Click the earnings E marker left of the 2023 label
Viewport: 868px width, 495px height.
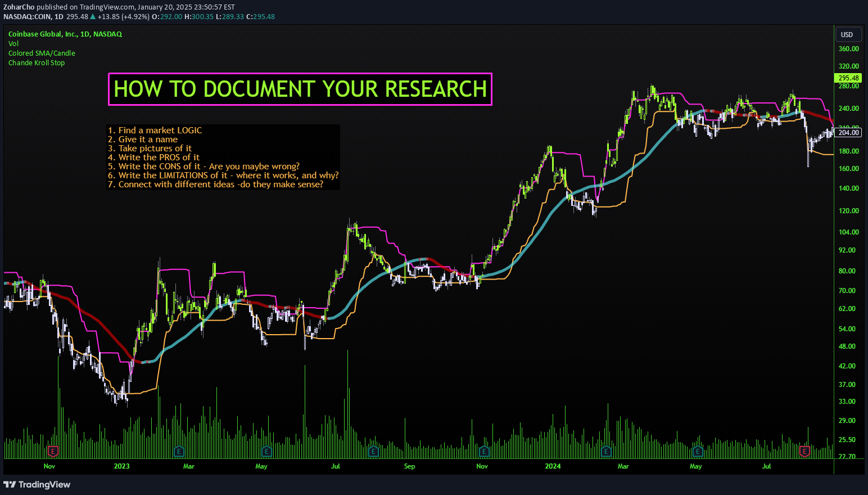coord(53,451)
